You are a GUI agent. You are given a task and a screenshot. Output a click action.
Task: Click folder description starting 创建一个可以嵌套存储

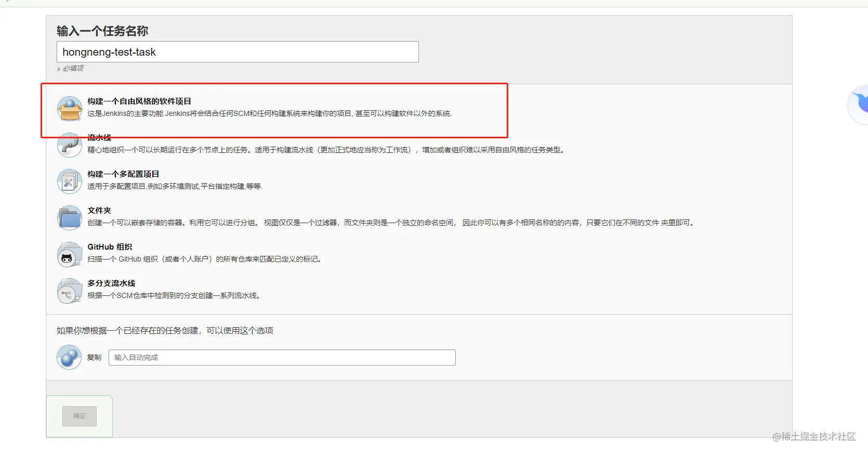pyautogui.click(x=392, y=223)
